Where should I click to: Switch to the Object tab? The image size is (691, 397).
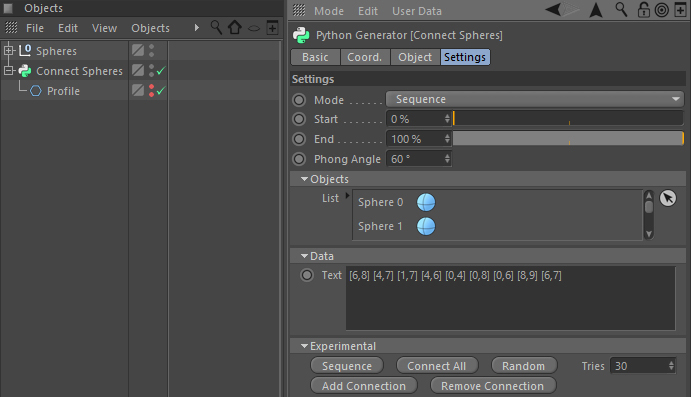point(415,57)
